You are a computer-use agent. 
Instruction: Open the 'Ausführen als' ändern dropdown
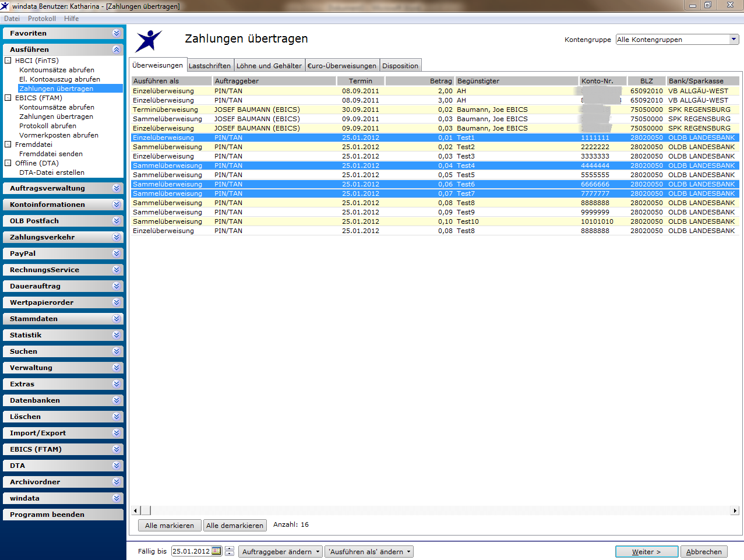[x=369, y=552]
